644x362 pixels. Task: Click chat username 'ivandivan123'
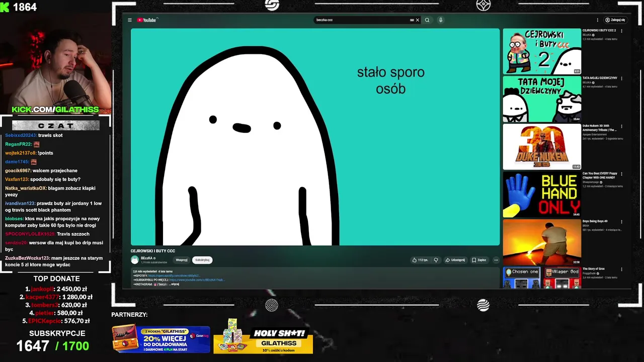point(20,203)
